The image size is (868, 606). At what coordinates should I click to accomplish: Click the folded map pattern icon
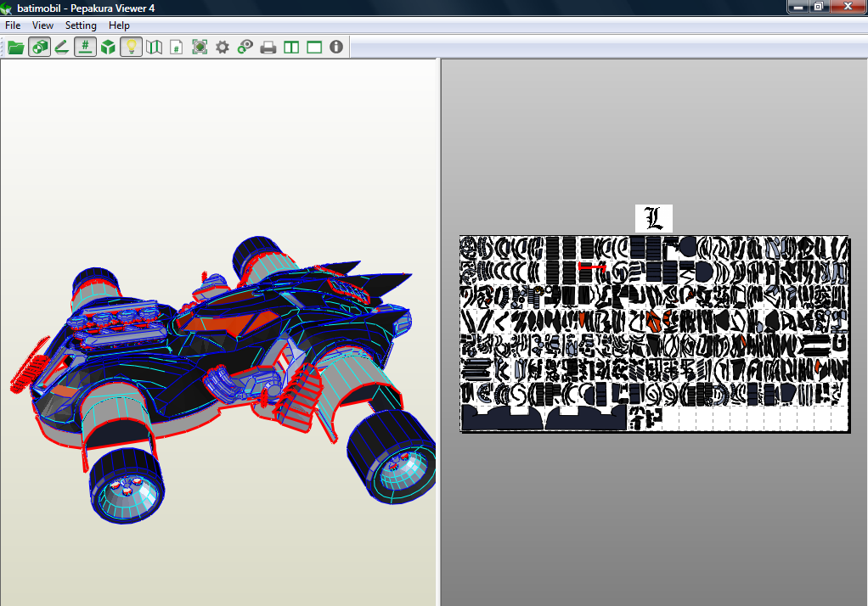click(154, 47)
